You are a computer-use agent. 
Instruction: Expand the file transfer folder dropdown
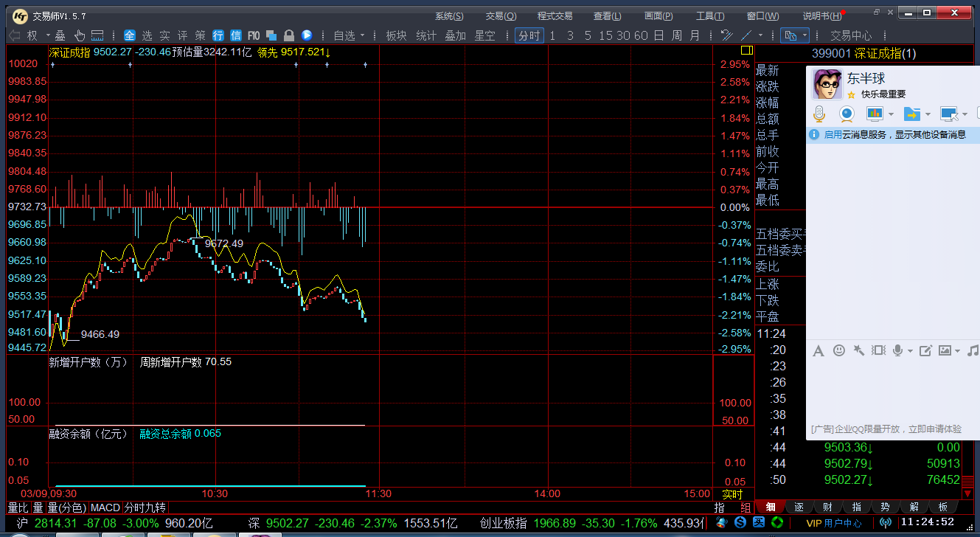pos(927,114)
